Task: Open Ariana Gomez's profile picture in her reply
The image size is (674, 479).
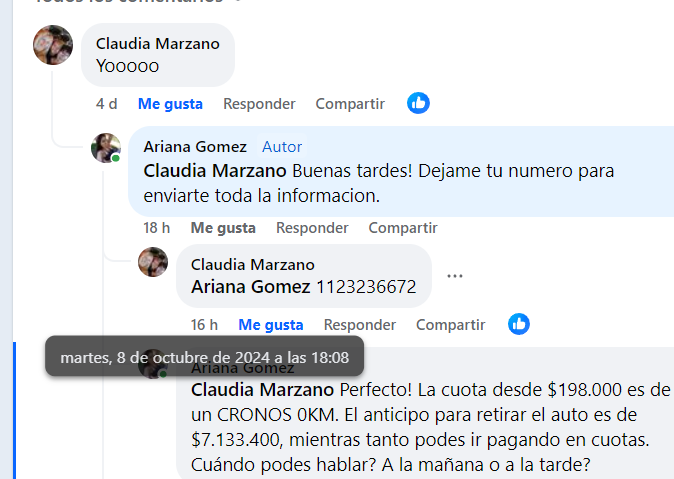Action: [106, 148]
